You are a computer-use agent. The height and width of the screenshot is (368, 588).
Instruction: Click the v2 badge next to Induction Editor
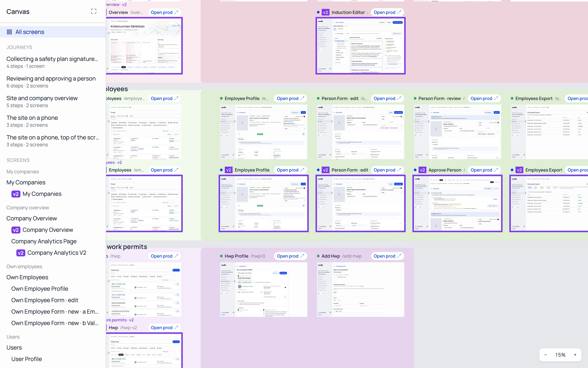click(x=325, y=12)
